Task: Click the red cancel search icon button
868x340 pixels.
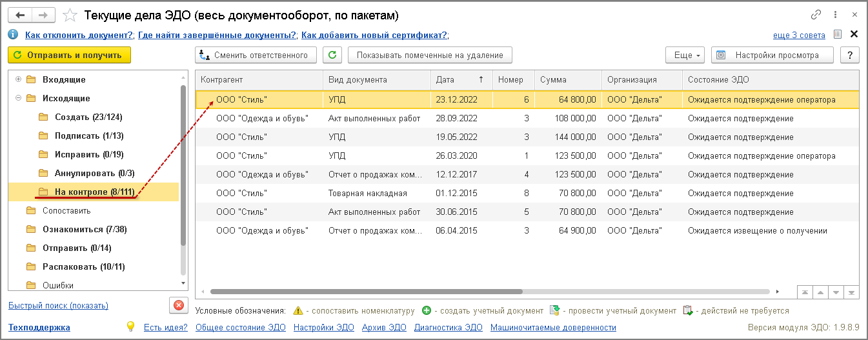Action: pos(179,305)
